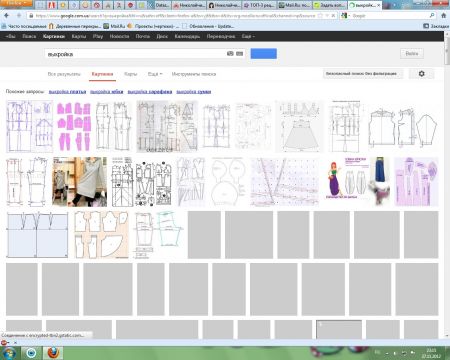
Task: Open Mail.Ru bookmark in bookmarks toolbar
Action: [x=114, y=26]
